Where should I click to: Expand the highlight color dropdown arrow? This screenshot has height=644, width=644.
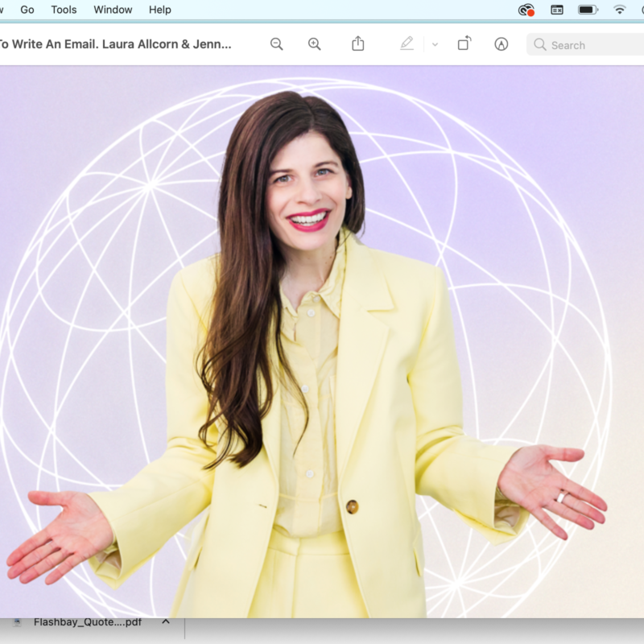coord(435,44)
